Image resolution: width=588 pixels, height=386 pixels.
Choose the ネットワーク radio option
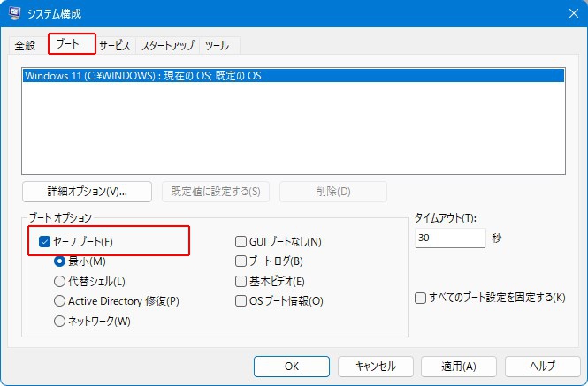(60, 322)
